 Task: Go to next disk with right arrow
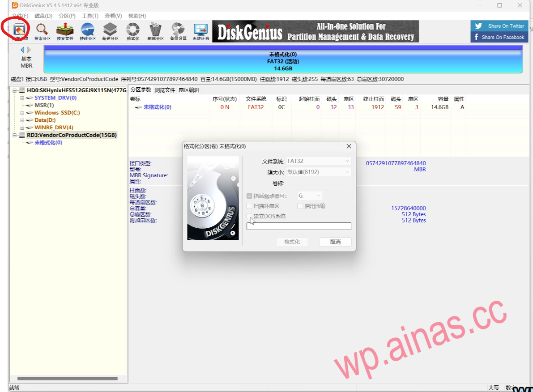pyautogui.click(x=29, y=50)
